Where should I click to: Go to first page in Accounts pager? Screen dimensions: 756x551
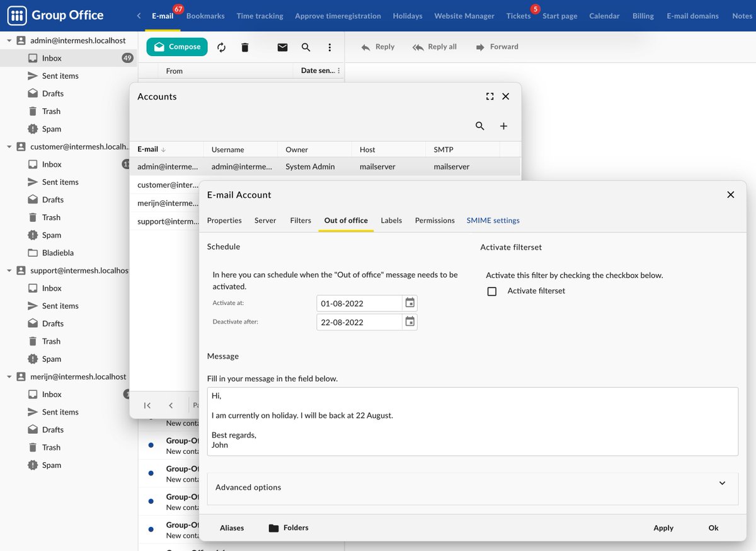pyautogui.click(x=147, y=405)
